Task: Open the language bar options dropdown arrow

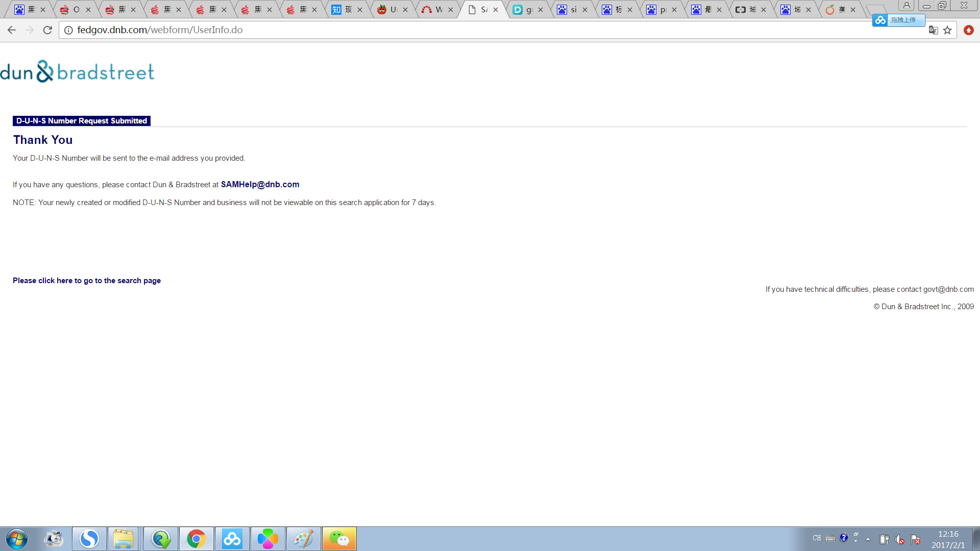Action: click(x=856, y=540)
